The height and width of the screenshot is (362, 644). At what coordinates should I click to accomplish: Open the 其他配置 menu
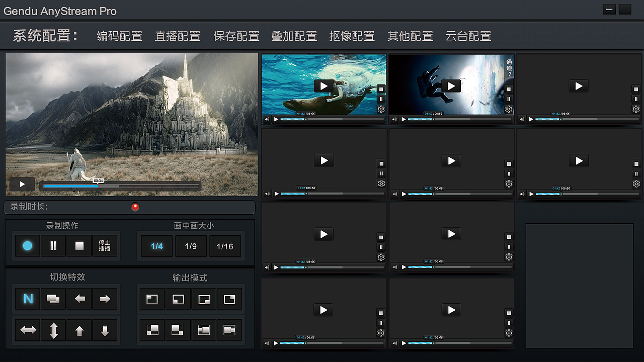click(410, 36)
